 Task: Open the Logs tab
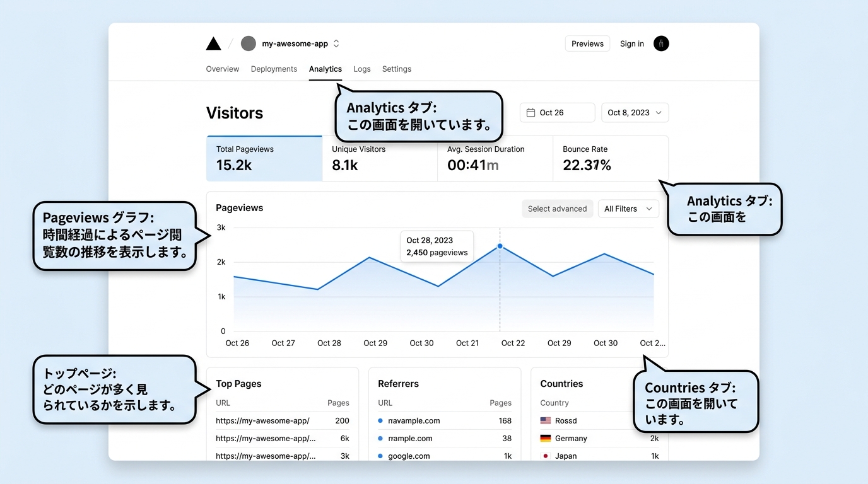point(362,69)
